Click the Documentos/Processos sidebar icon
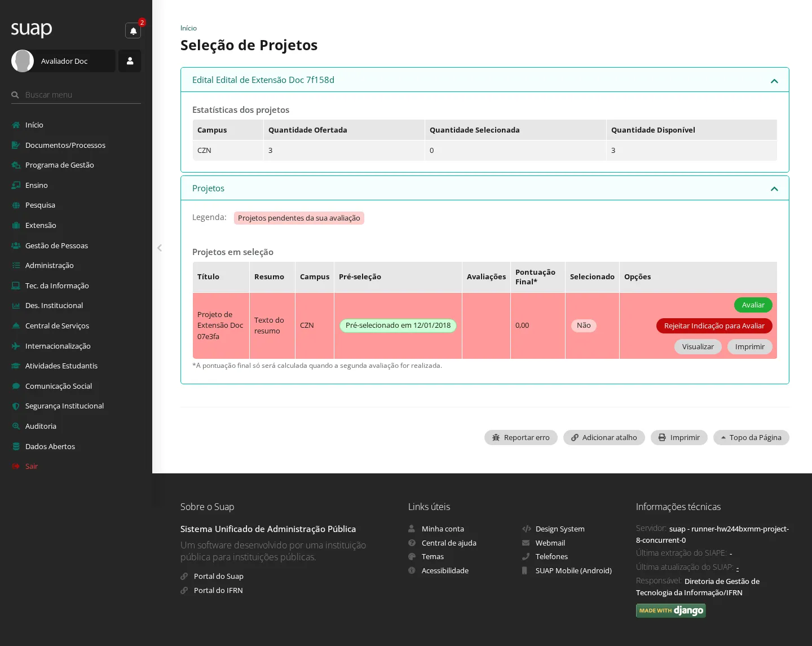812x646 pixels. (x=16, y=145)
